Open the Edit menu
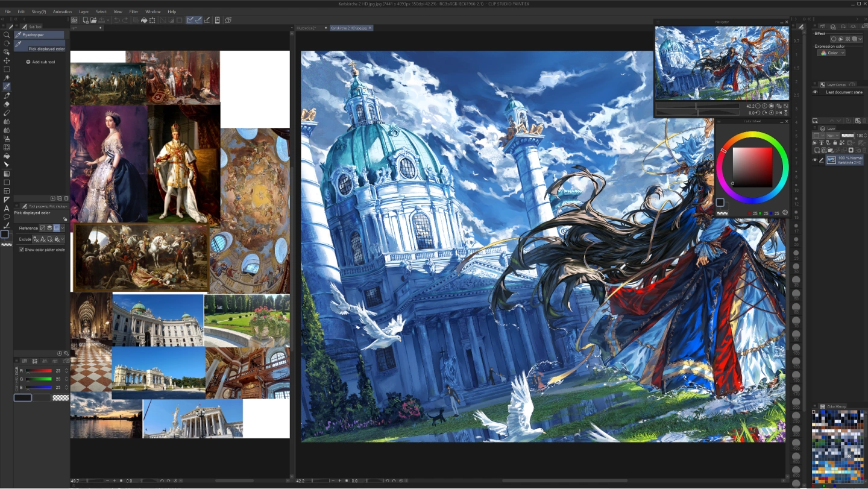The image size is (868, 489). pos(21,11)
